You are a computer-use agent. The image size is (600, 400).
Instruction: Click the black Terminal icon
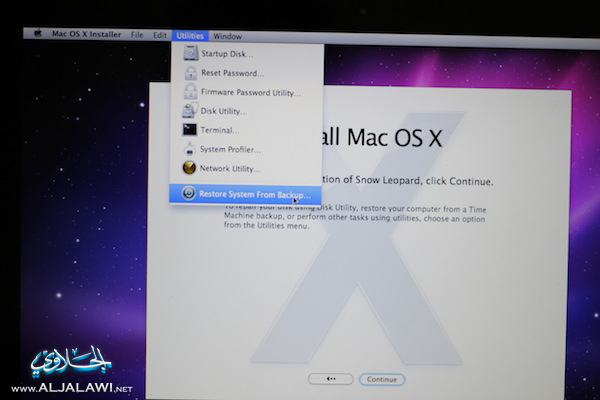click(189, 130)
